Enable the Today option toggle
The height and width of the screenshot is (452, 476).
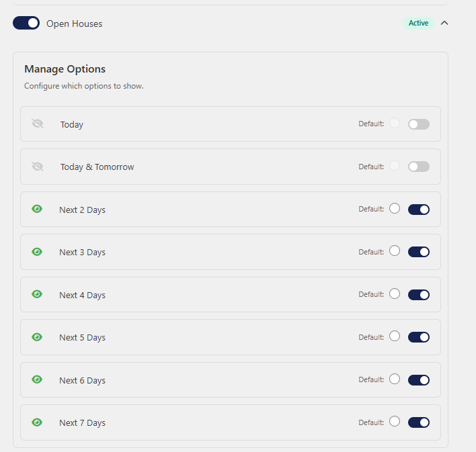click(418, 124)
